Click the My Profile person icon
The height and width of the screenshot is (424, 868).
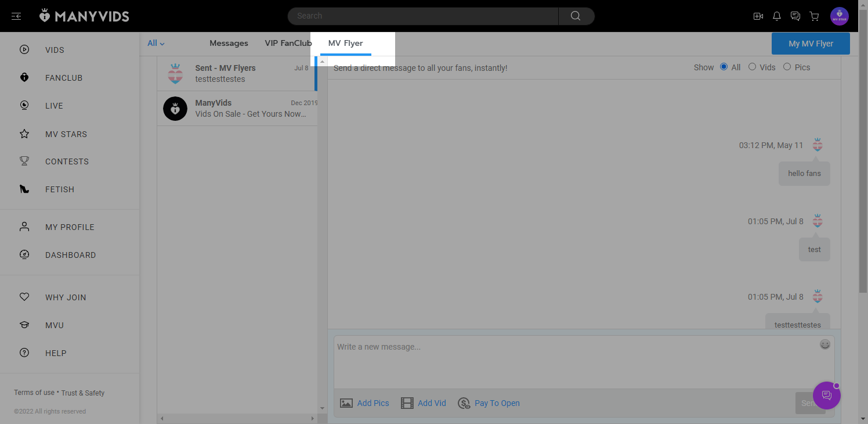pyautogui.click(x=24, y=227)
